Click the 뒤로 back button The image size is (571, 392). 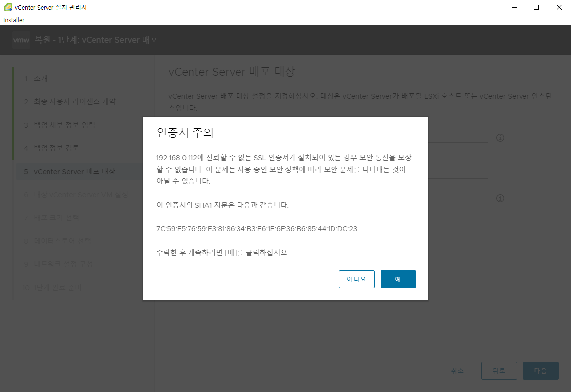click(x=499, y=371)
